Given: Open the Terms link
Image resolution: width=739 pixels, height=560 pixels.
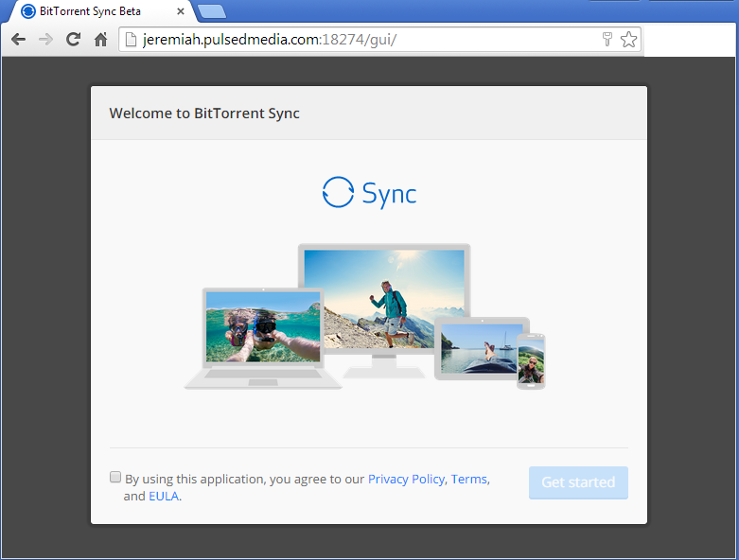Looking at the screenshot, I should [x=468, y=480].
